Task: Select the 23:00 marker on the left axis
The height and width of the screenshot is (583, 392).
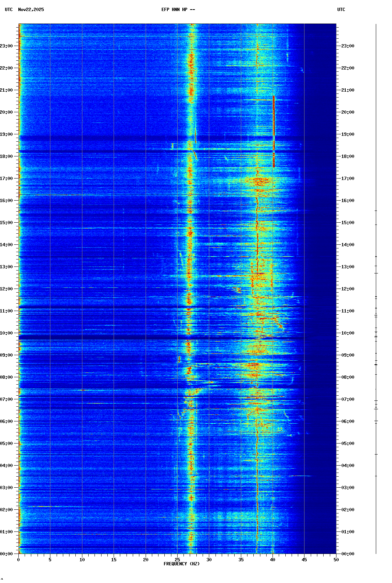Action: pyautogui.click(x=7, y=46)
